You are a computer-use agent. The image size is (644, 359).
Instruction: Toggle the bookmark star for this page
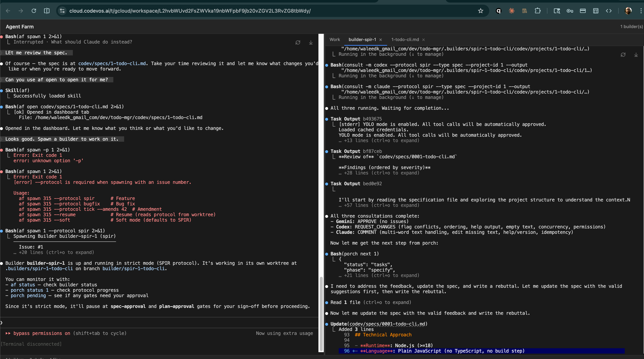[x=481, y=11]
